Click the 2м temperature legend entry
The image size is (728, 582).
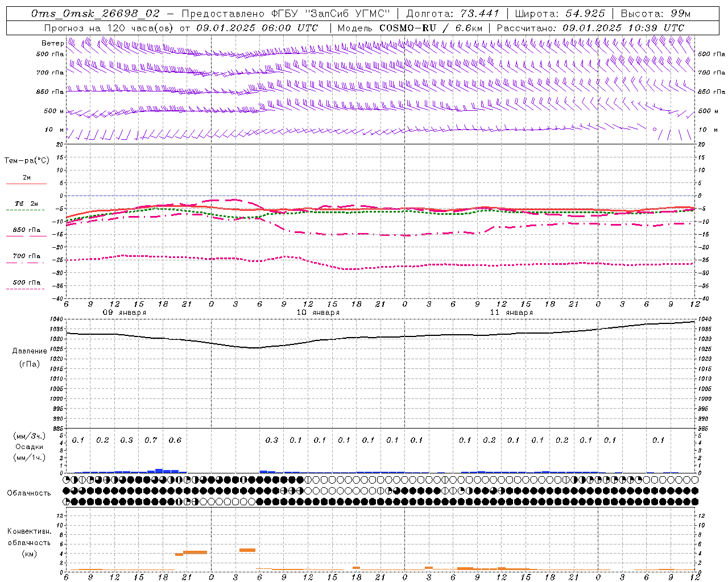(x=26, y=178)
